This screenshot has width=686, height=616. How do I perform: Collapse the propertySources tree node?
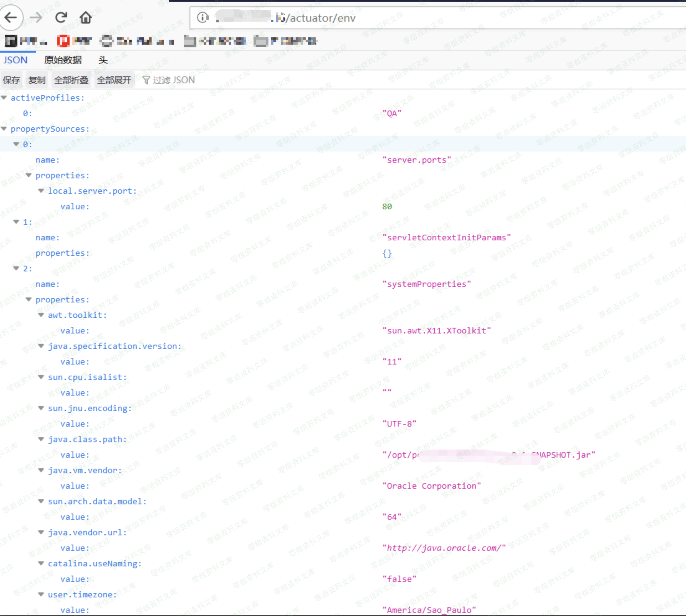[4, 129]
